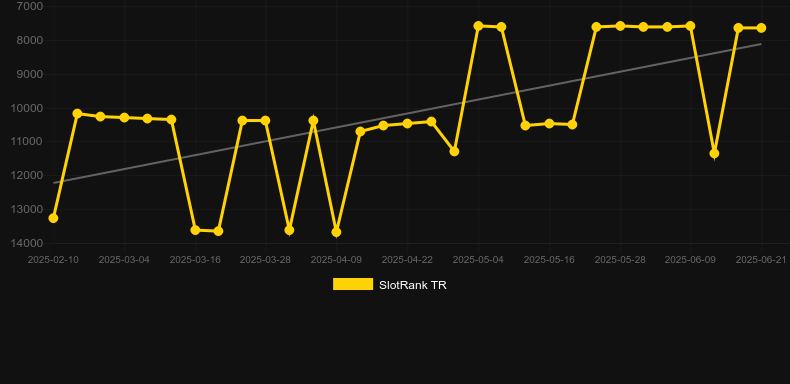This screenshot has height=384, width=790.
Task: Select the data point above 2025-03-04
Action: pyautogui.click(x=124, y=117)
